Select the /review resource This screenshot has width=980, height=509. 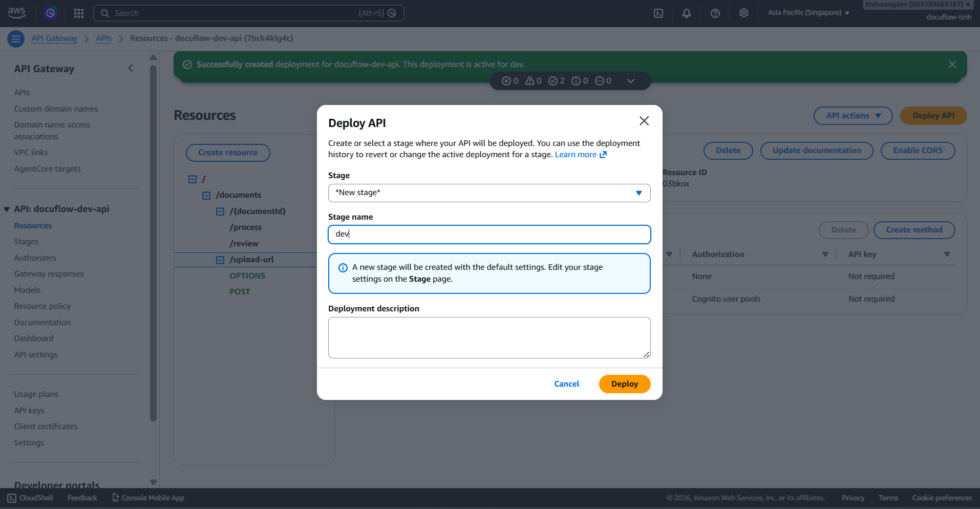[244, 244]
